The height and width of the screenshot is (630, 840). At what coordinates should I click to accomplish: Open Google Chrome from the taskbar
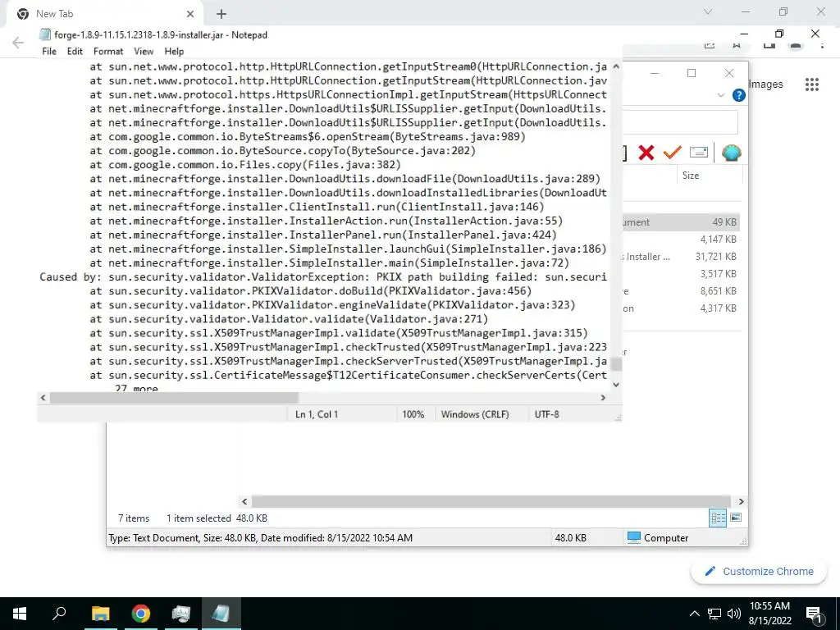tap(140, 614)
